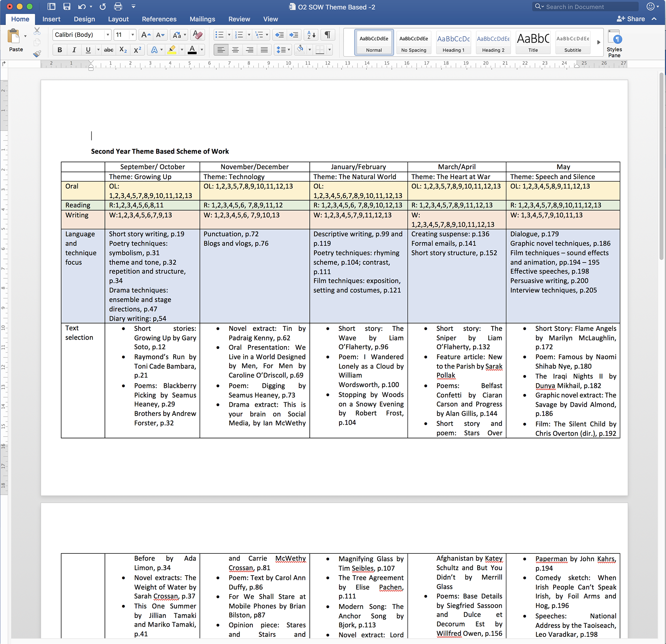Open the Layout tab
Image resolution: width=666 pixels, height=644 pixels.
[118, 19]
